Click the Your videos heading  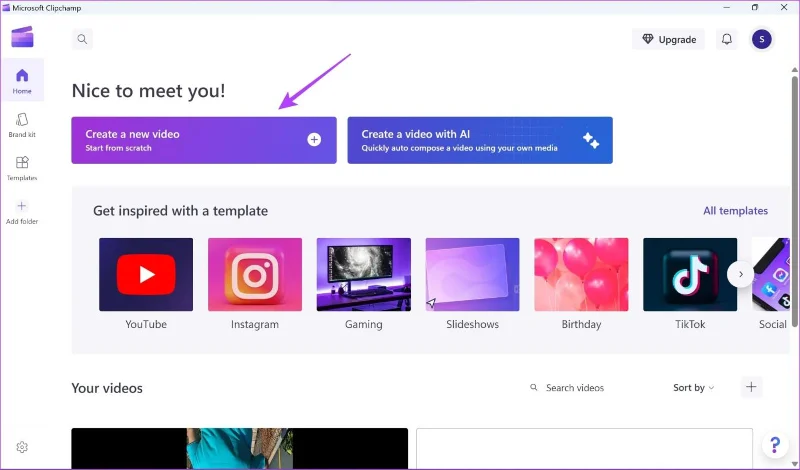click(107, 388)
